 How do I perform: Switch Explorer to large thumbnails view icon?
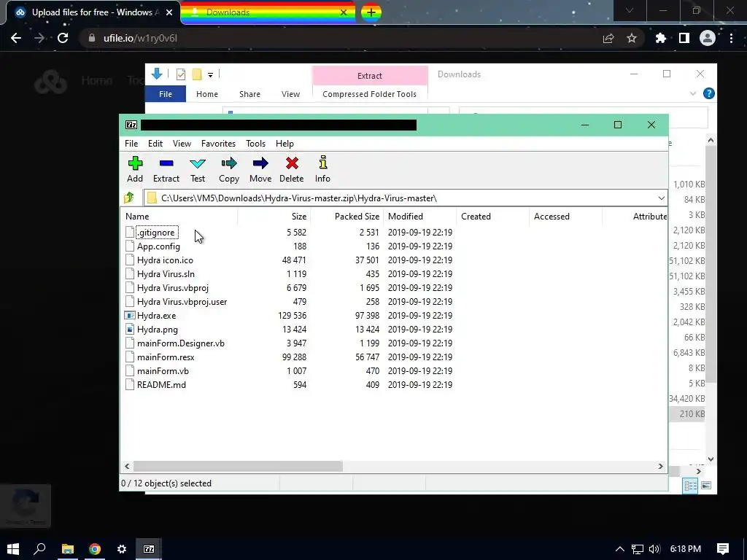click(706, 485)
